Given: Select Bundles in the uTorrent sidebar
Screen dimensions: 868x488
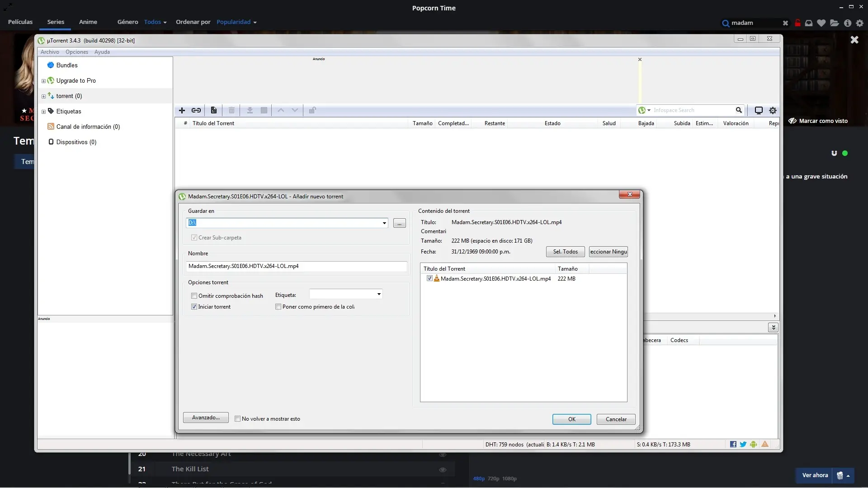Looking at the screenshot, I should (67, 66).
